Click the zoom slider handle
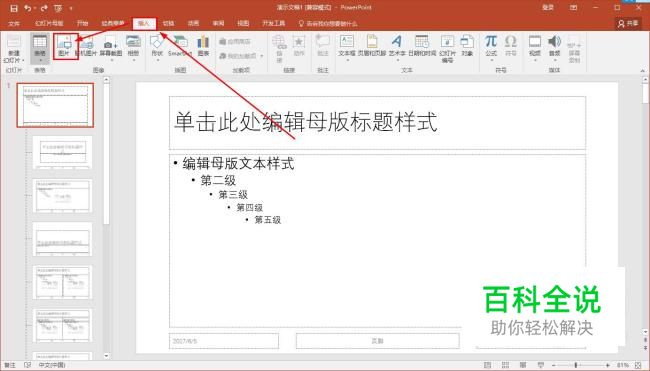Image resolution: width=650 pixels, height=371 pixels. (576, 365)
